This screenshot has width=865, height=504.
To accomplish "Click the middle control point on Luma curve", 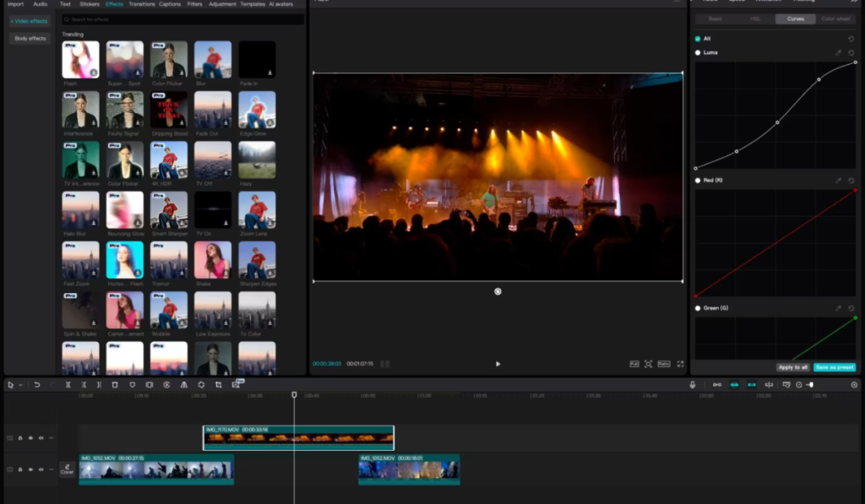I will (777, 122).
